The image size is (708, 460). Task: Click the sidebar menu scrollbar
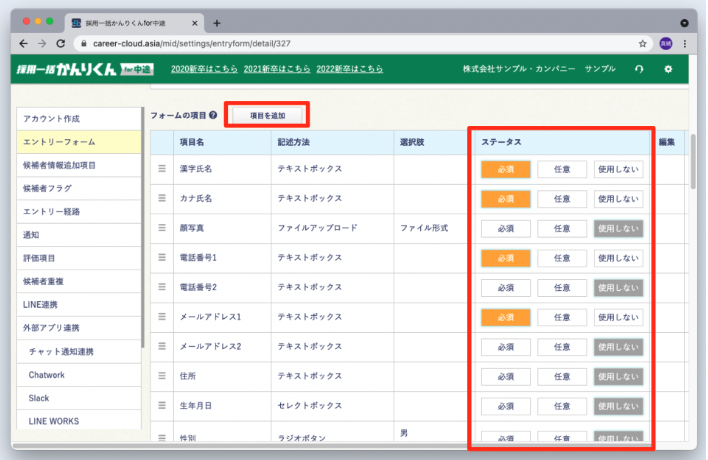143,228
